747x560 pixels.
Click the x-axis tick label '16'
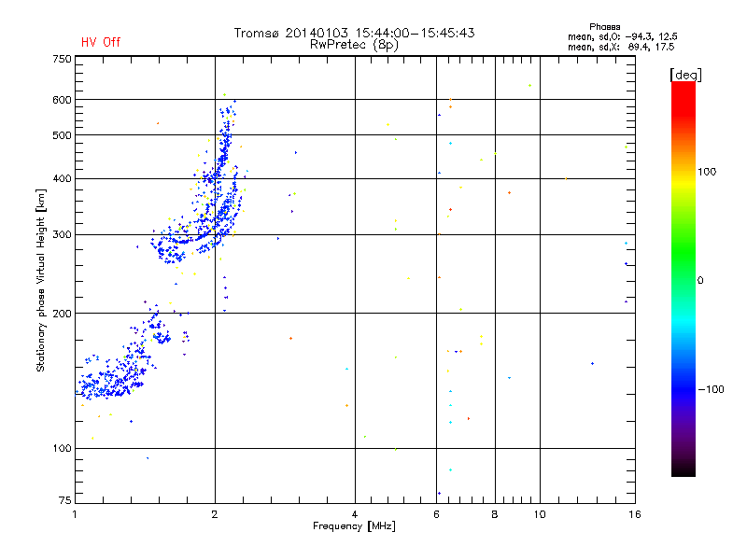(x=635, y=514)
